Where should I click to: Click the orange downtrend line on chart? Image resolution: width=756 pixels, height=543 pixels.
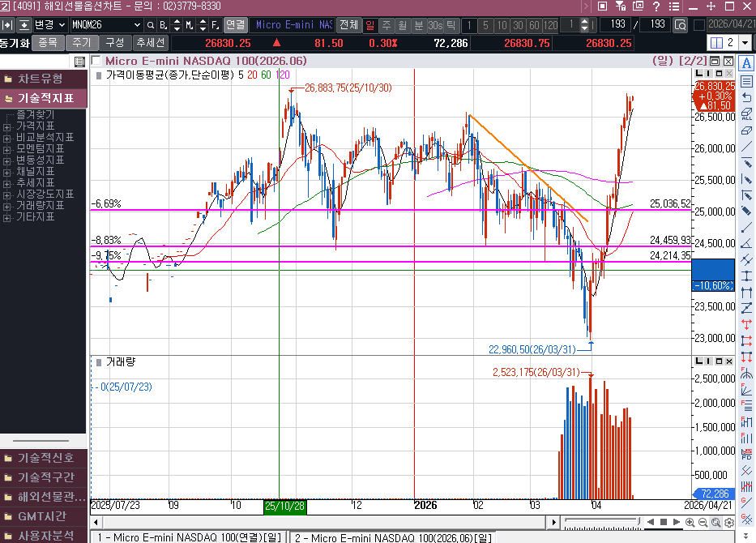[527, 166]
